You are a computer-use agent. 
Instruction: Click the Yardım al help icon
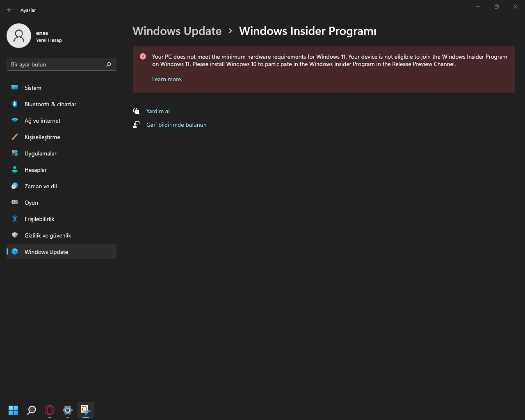click(x=136, y=111)
